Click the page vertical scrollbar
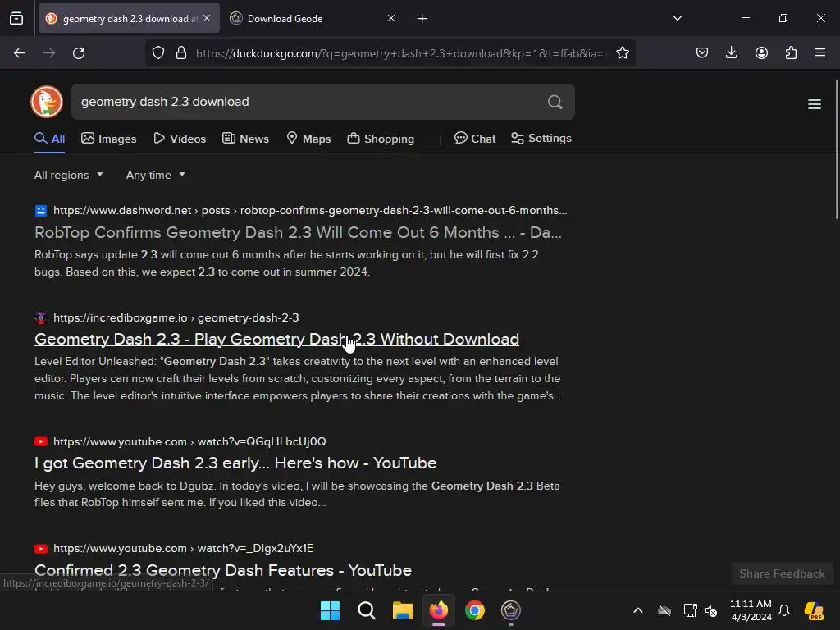The image size is (840, 630). [x=836, y=149]
